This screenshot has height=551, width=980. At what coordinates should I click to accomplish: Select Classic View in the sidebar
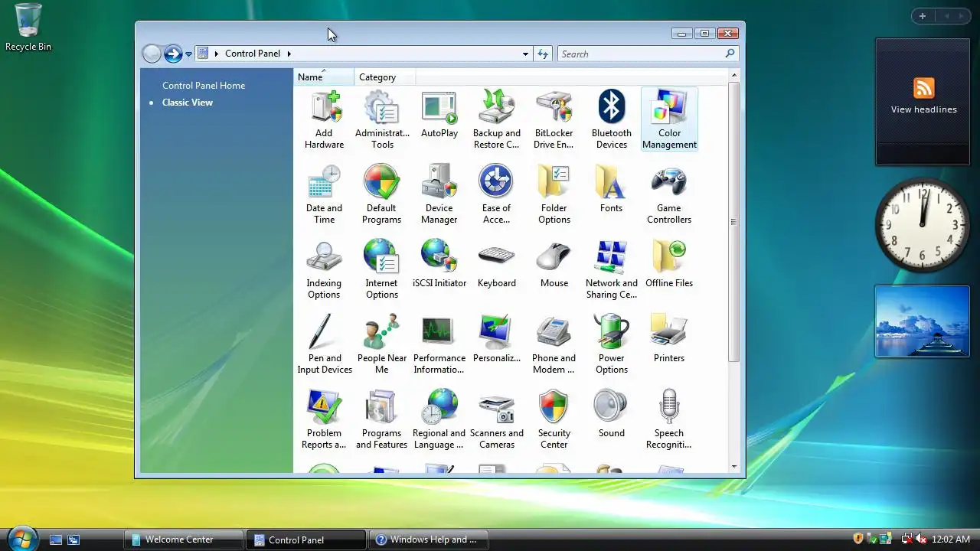[x=188, y=103]
